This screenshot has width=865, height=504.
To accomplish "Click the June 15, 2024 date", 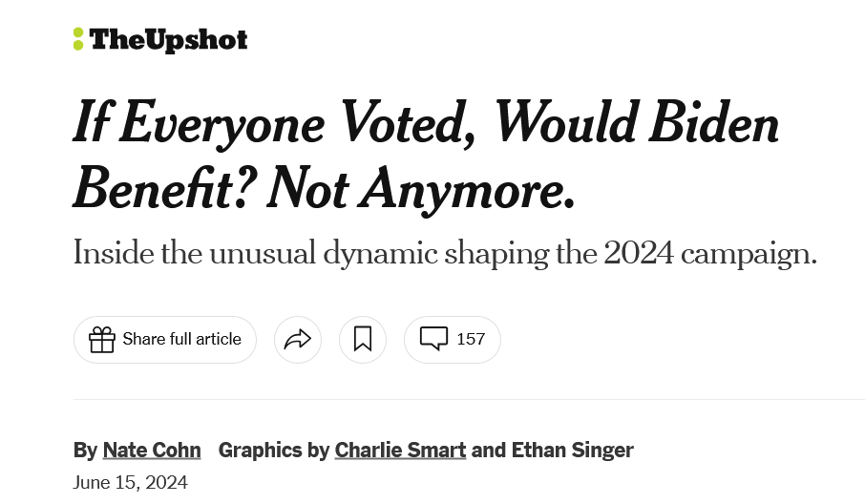I will [131, 482].
